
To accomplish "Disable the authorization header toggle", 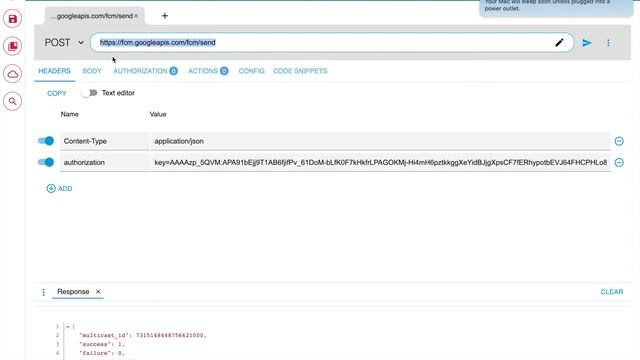I will (x=46, y=162).
